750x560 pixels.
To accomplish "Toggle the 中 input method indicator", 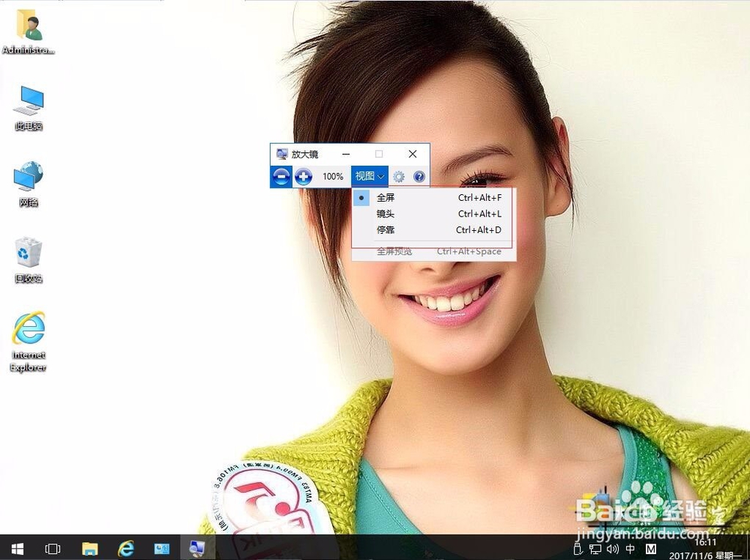I will (628, 549).
